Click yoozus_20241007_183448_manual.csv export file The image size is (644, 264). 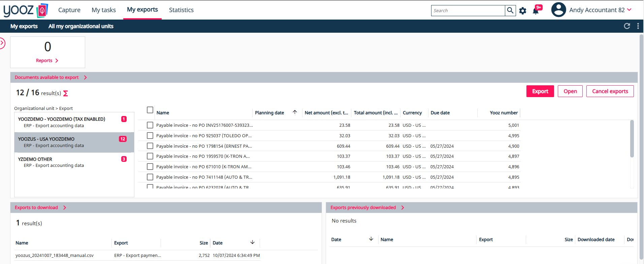(x=55, y=255)
